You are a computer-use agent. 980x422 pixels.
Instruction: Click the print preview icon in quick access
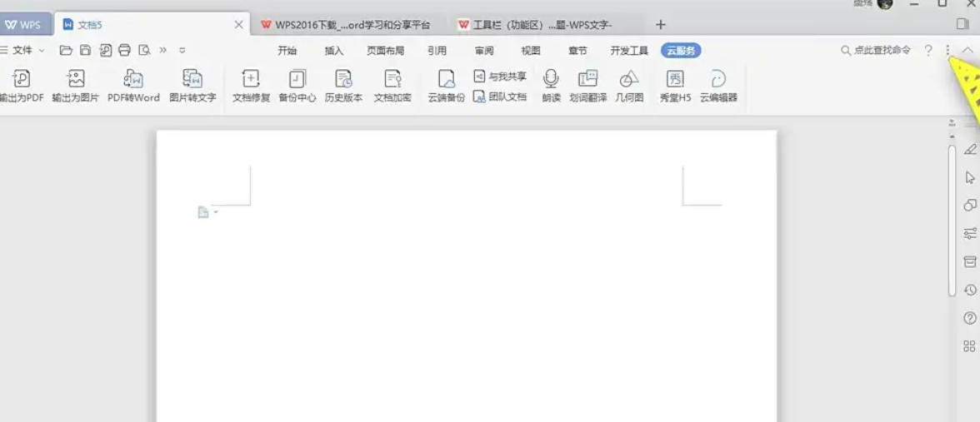pos(144,51)
